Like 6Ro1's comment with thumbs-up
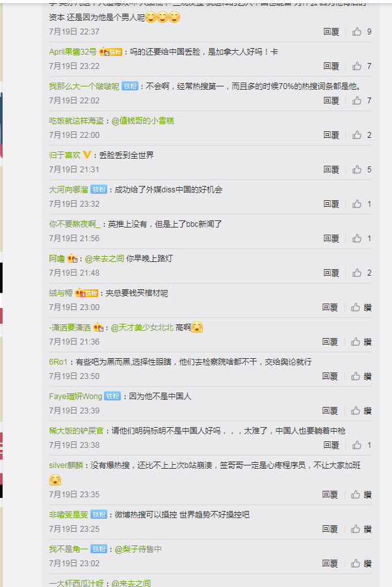Screen dimensions: 392x587 pyautogui.click(x=356, y=376)
